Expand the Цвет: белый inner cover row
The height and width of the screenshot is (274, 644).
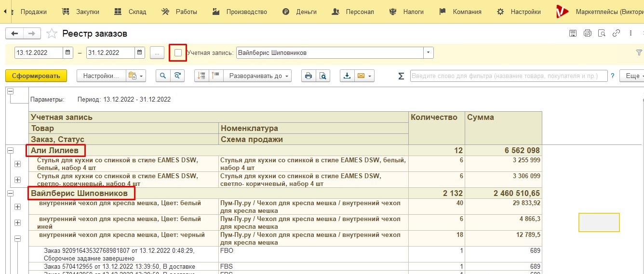pos(18,207)
